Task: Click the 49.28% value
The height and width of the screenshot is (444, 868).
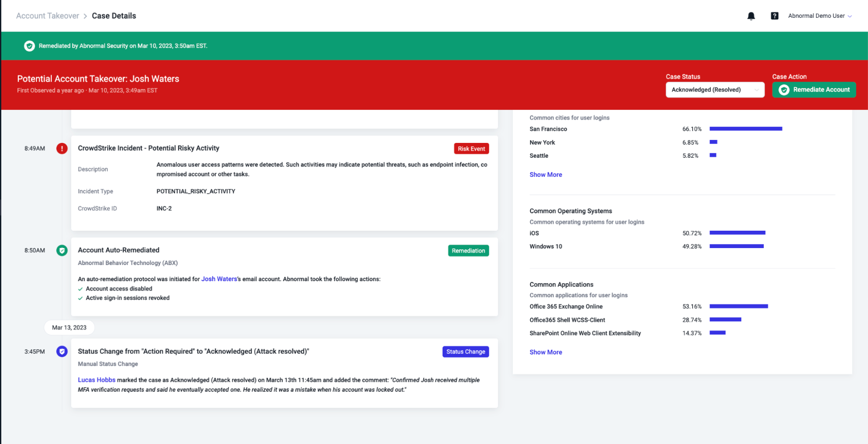Action: 692,246
